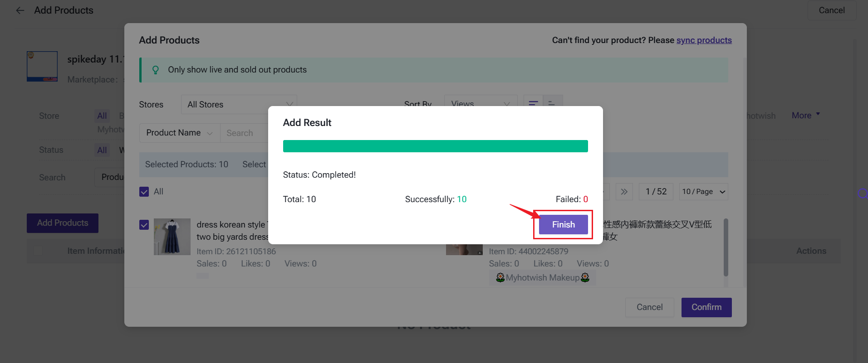Click the flower icon before Myhotwish Makeup
The height and width of the screenshot is (363, 868).
500,277
